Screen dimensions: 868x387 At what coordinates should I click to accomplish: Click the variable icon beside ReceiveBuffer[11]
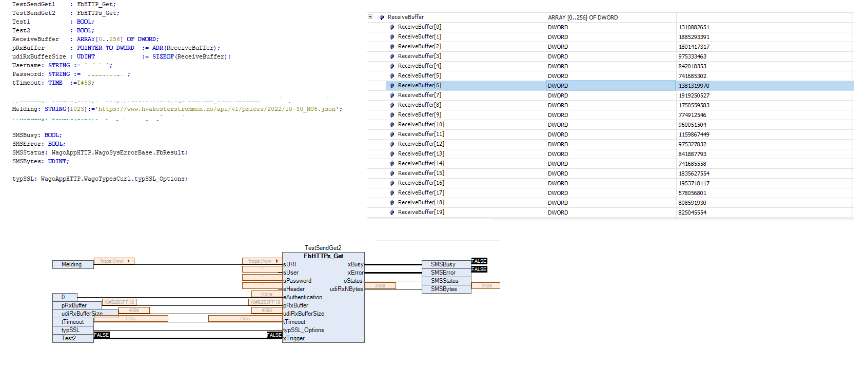(392, 134)
